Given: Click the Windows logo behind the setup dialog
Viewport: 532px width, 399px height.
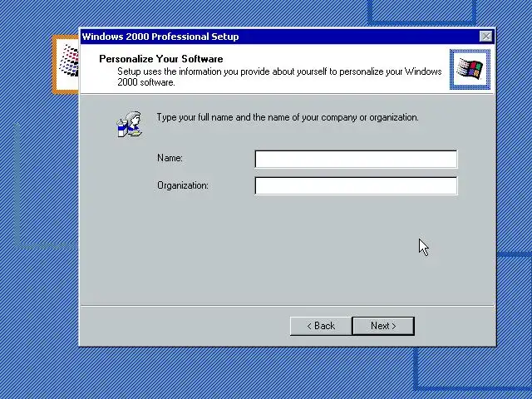Looking at the screenshot, I should [66, 65].
